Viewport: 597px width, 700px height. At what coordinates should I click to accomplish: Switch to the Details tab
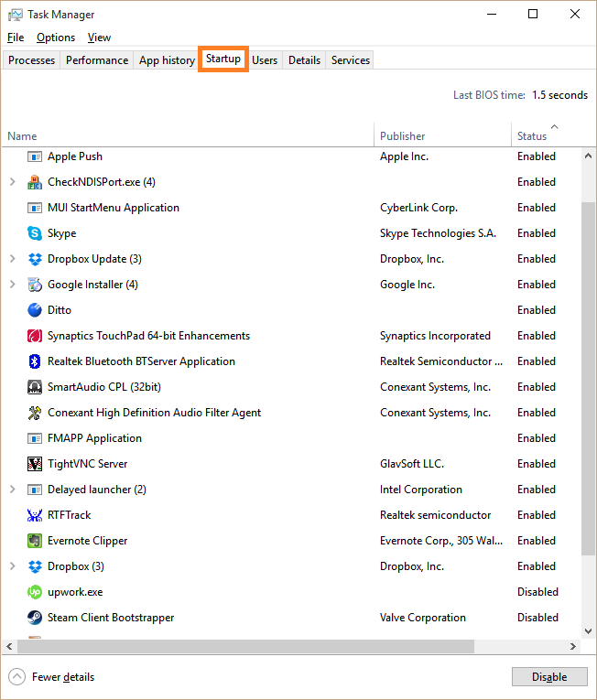304,60
